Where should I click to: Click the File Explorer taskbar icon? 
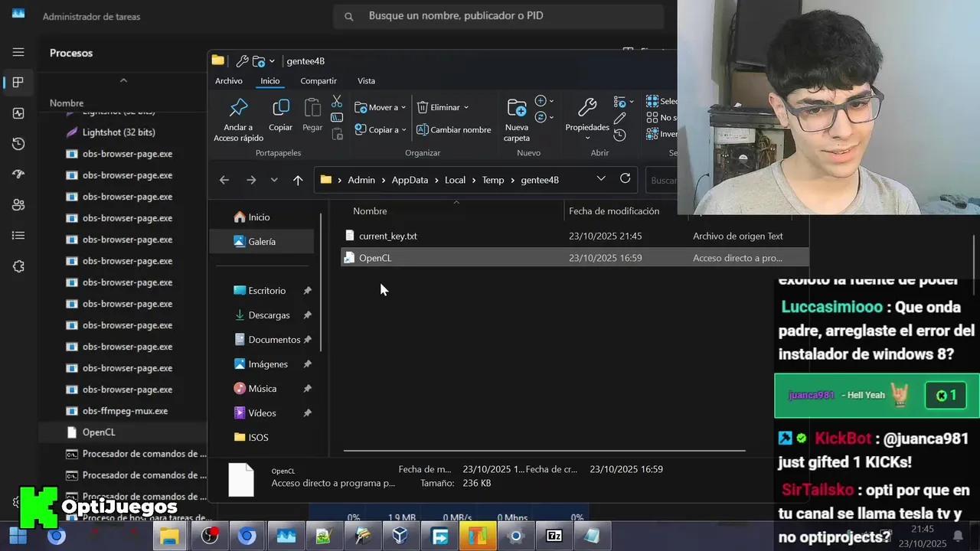coord(169,536)
